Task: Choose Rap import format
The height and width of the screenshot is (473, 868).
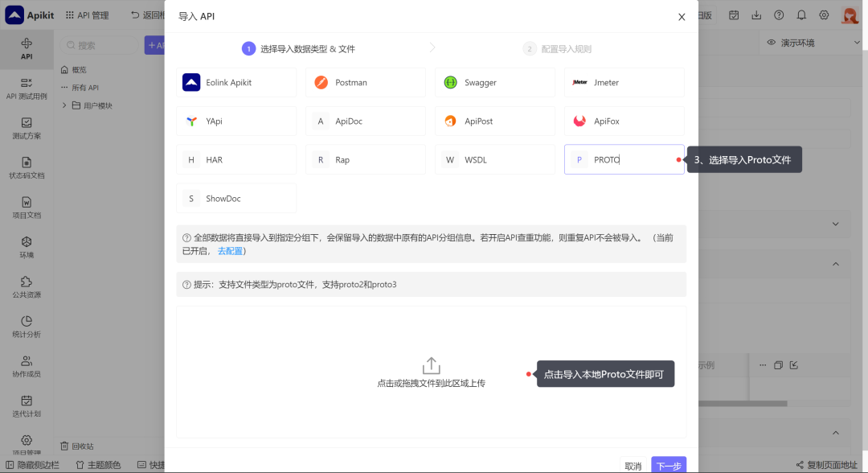Action: coord(366,160)
